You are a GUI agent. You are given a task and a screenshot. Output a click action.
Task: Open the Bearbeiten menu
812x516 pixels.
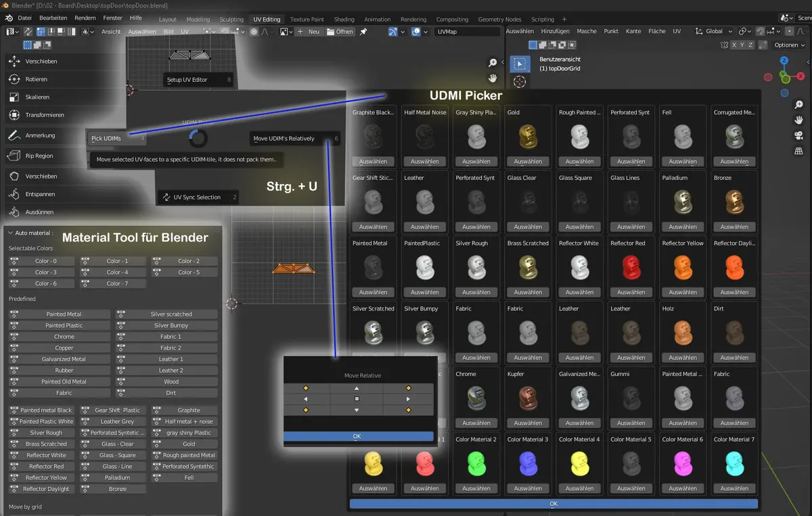coord(53,18)
